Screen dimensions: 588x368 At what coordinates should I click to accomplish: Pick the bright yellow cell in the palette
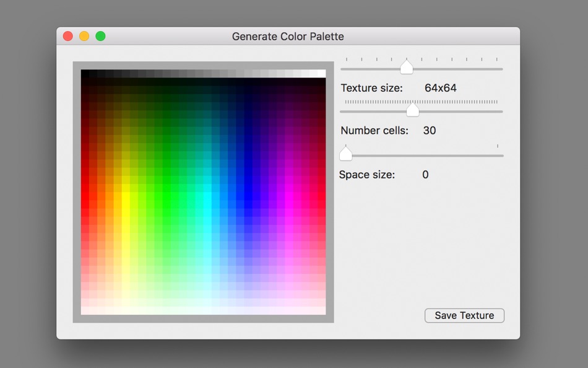(126, 196)
